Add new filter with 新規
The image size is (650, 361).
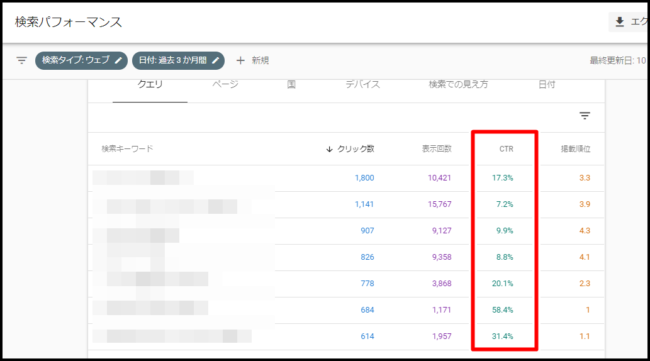pos(260,61)
